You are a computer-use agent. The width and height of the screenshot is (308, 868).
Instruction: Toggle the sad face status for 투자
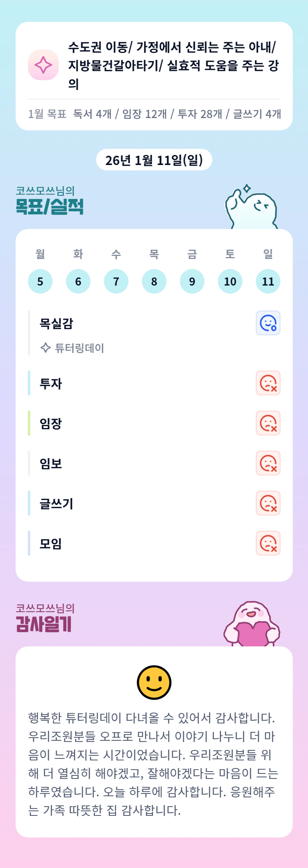268,383
